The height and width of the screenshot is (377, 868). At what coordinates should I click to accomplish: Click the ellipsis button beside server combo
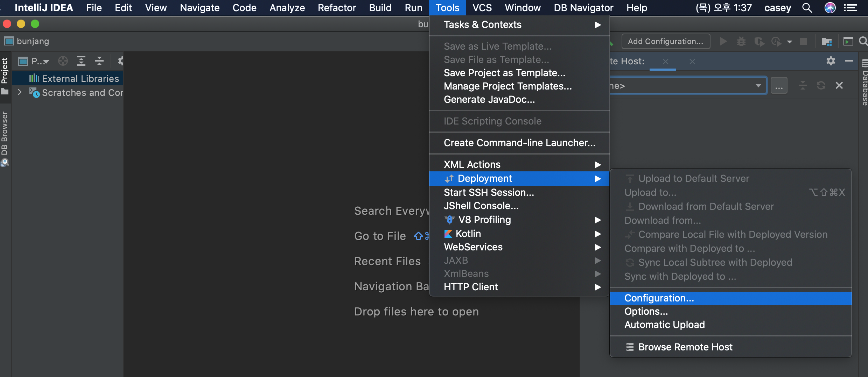[779, 86]
